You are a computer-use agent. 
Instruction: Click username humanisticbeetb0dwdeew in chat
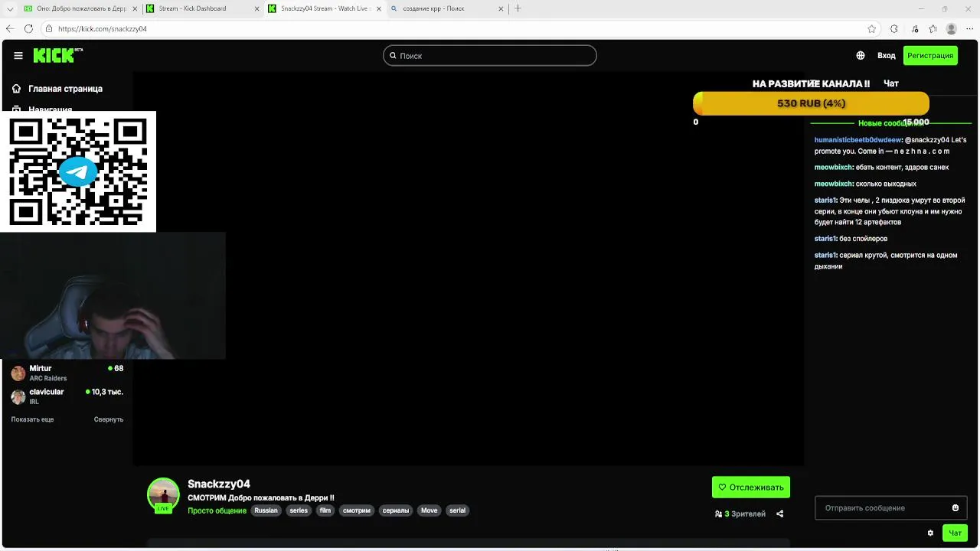857,140
